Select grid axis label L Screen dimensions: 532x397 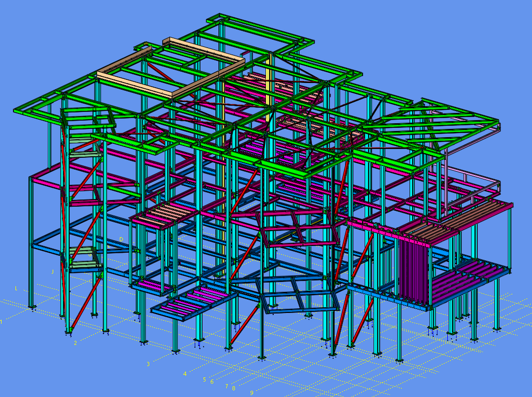(17, 288)
